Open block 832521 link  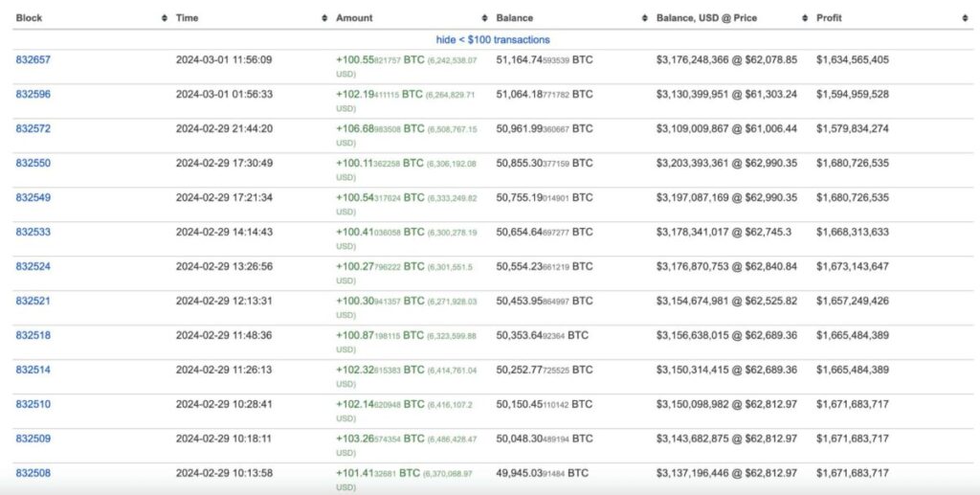(x=33, y=301)
